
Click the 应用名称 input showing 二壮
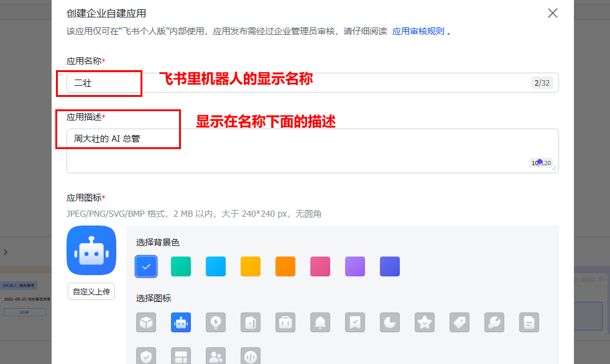99,82
